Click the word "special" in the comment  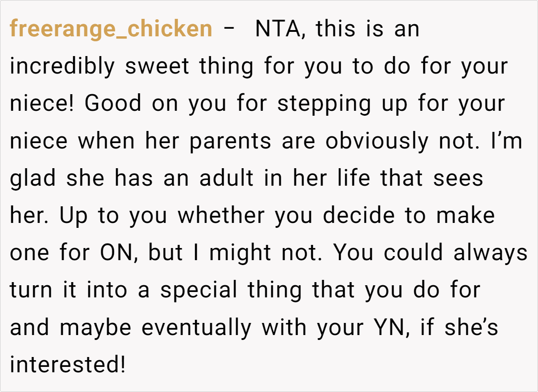[199, 290]
